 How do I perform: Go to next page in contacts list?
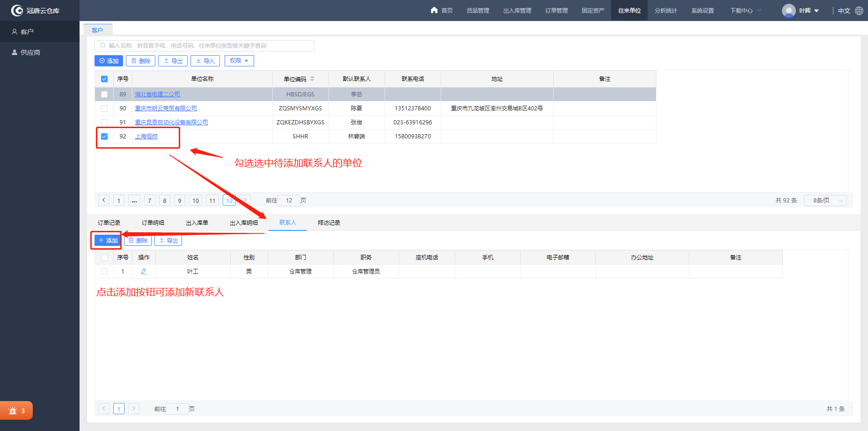[x=134, y=409]
